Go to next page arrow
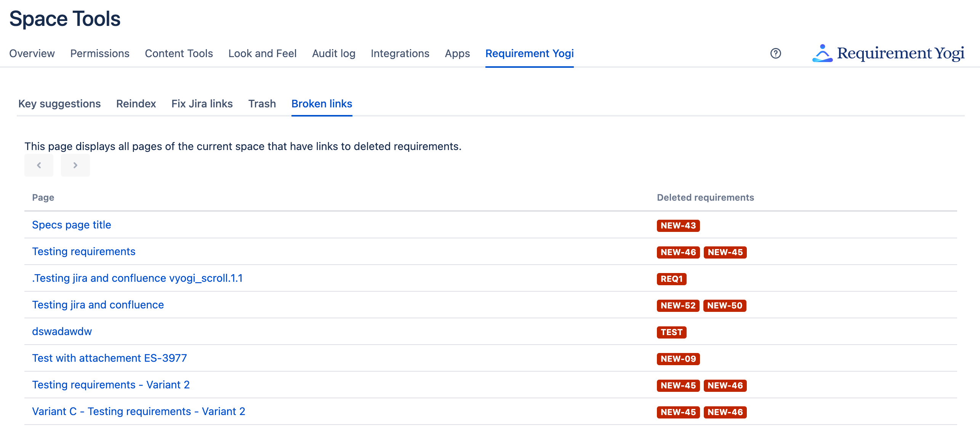This screenshot has width=980, height=444. pyautogui.click(x=75, y=165)
